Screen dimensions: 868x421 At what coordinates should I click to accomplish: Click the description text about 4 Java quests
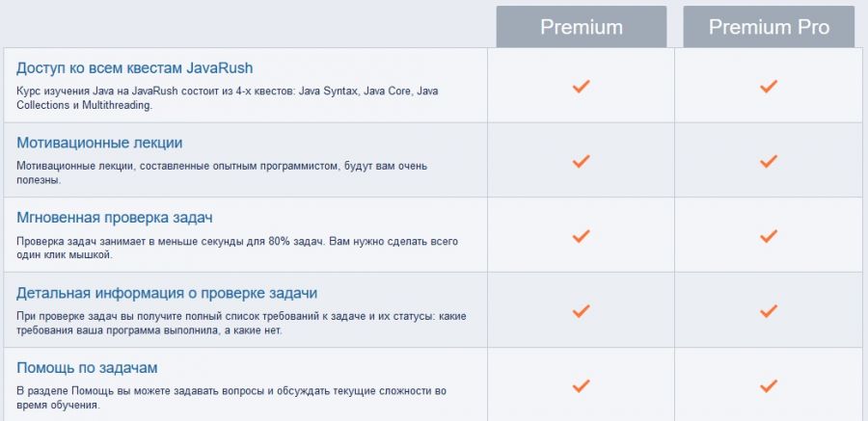point(227,97)
